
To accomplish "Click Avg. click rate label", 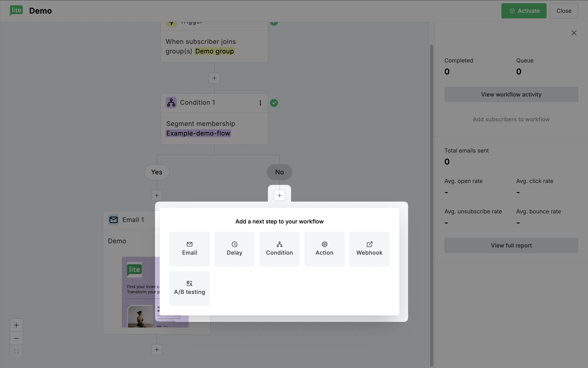I will click(535, 181).
